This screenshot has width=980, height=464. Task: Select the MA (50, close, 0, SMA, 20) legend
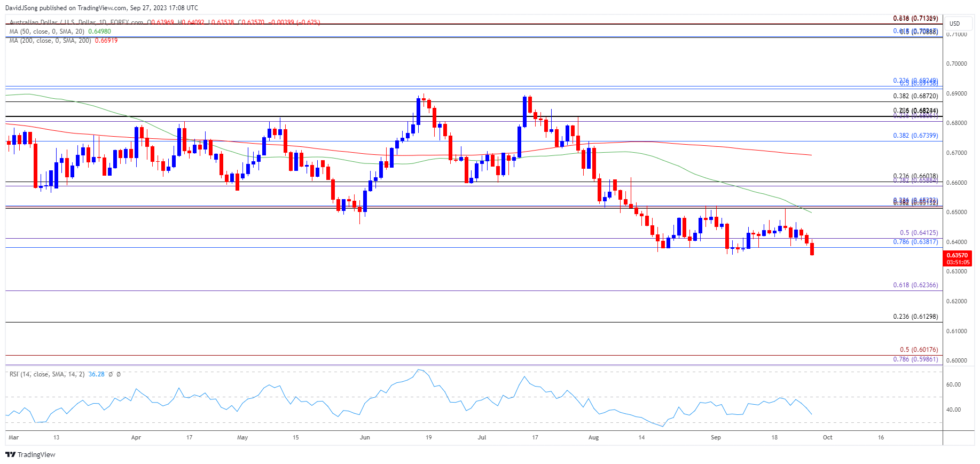46,32
